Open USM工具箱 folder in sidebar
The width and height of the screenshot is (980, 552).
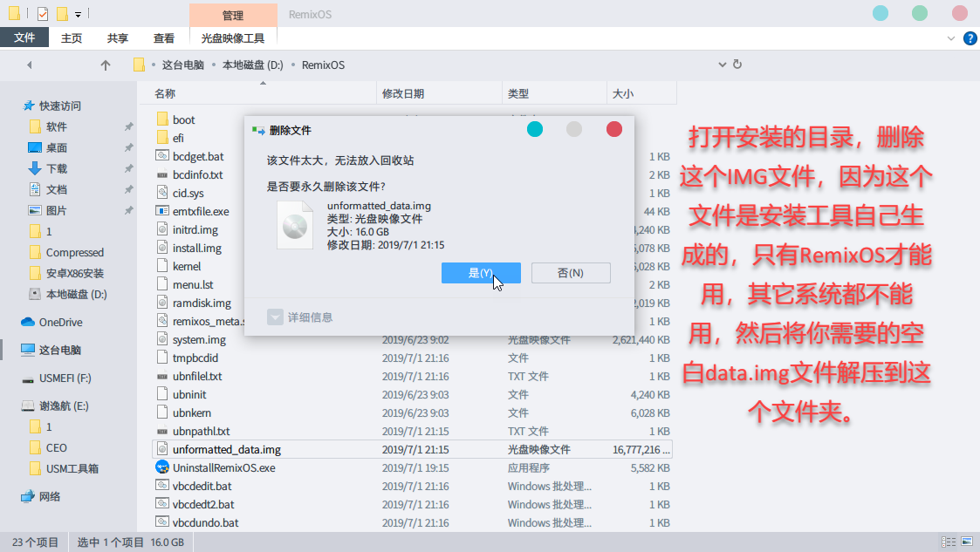pos(72,469)
